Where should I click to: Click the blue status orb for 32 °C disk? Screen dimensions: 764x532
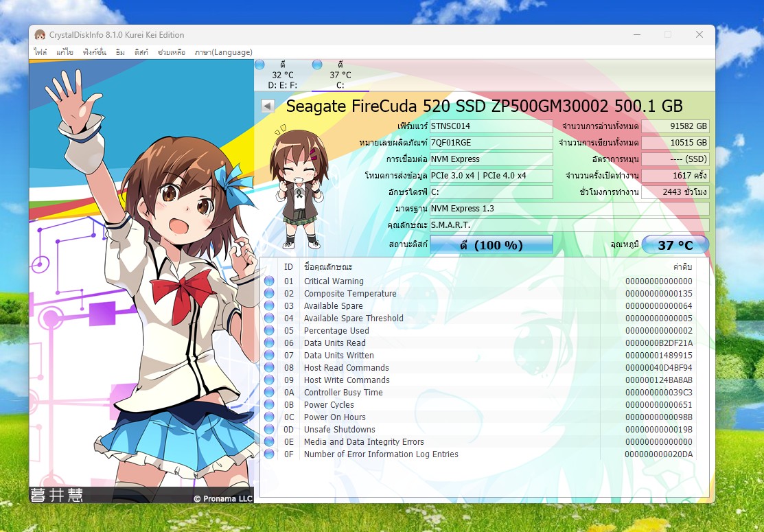click(x=259, y=65)
